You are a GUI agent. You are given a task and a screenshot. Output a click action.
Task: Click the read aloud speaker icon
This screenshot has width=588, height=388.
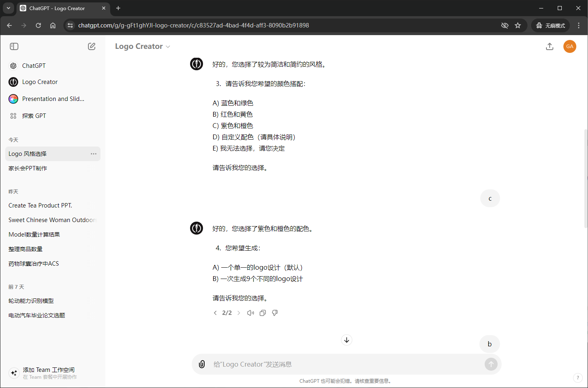click(x=251, y=313)
